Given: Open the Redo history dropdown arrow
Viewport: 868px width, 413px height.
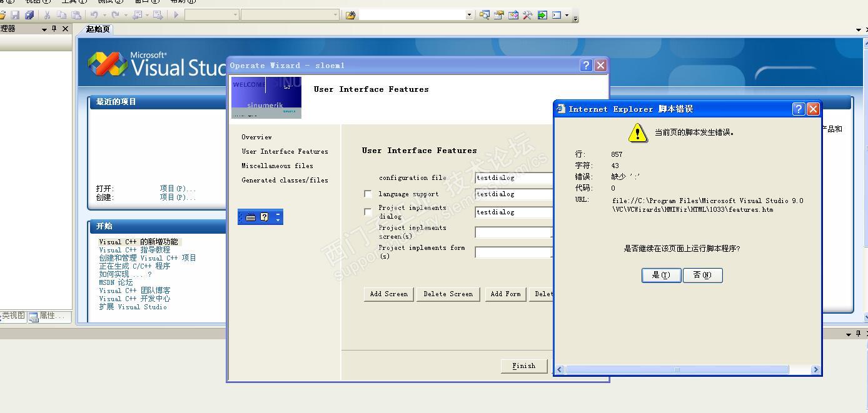Looking at the screenshot, I should click(x=124, y=15).
